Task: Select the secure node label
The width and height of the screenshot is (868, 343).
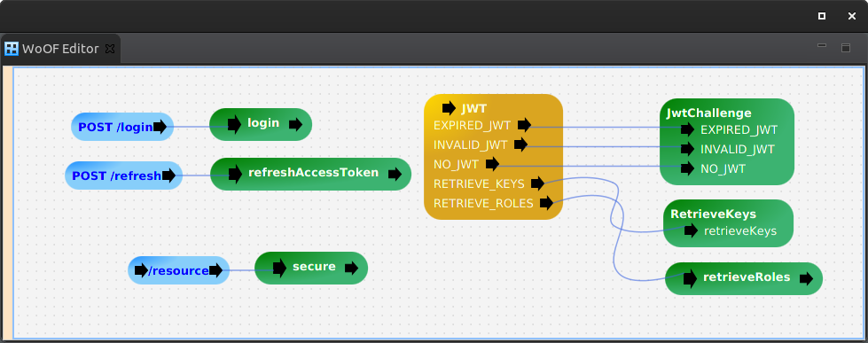Action: [314, 266]
